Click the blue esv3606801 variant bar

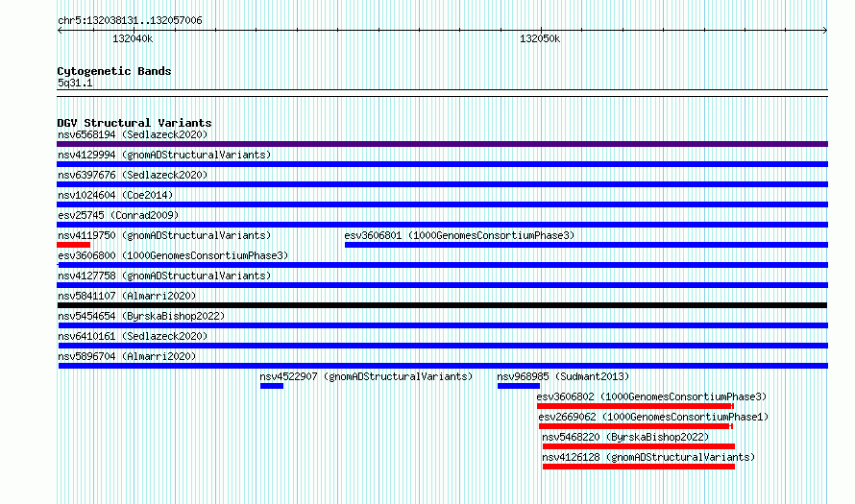point(586,245)
